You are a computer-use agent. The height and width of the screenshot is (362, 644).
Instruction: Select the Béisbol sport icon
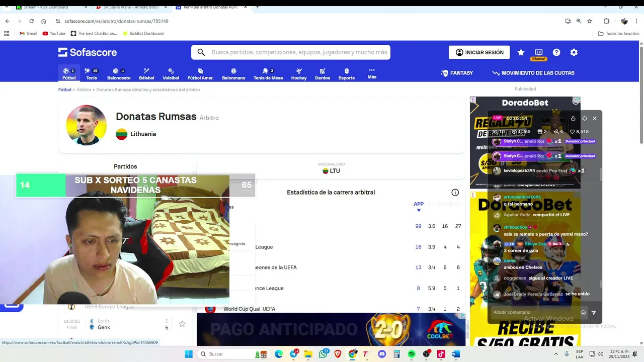[x=146, y=74]
